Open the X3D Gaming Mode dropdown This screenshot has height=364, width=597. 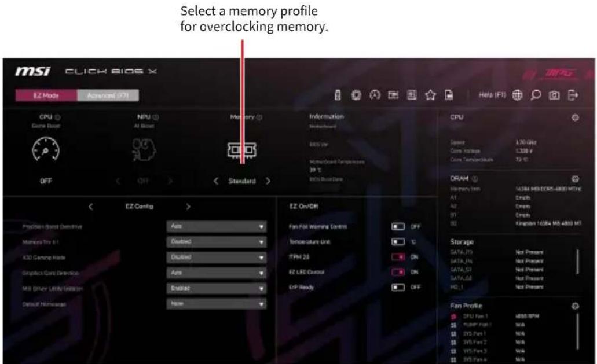tap(216, 257)
